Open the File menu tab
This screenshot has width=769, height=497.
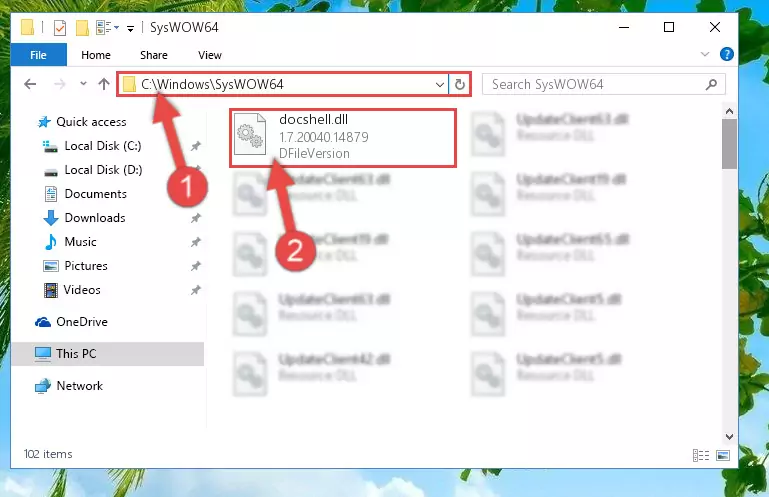pyautogui.click(x=38, y=55)
